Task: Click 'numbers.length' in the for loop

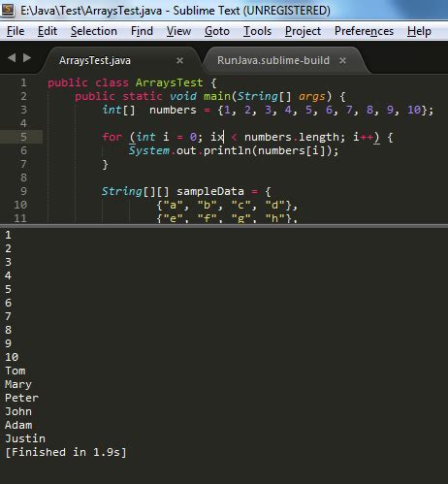Action: tap(292, 137)
